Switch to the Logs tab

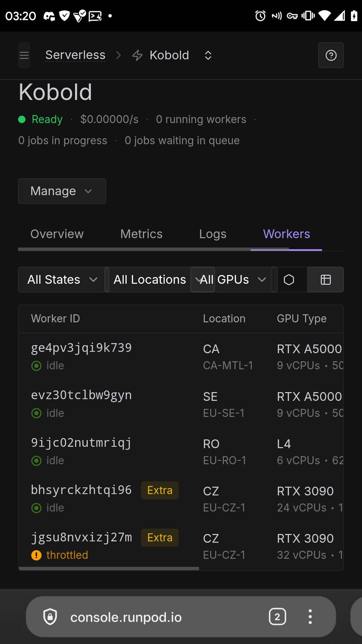pos(213,234)
